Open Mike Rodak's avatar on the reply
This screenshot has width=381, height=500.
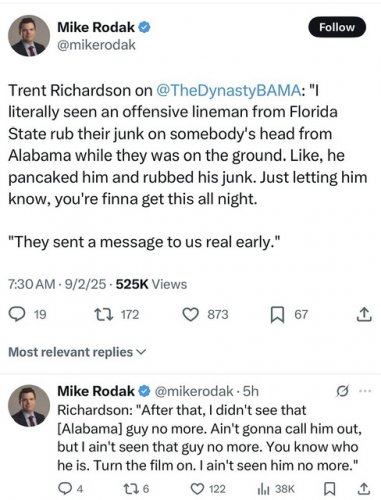click(x=29, y=405)
